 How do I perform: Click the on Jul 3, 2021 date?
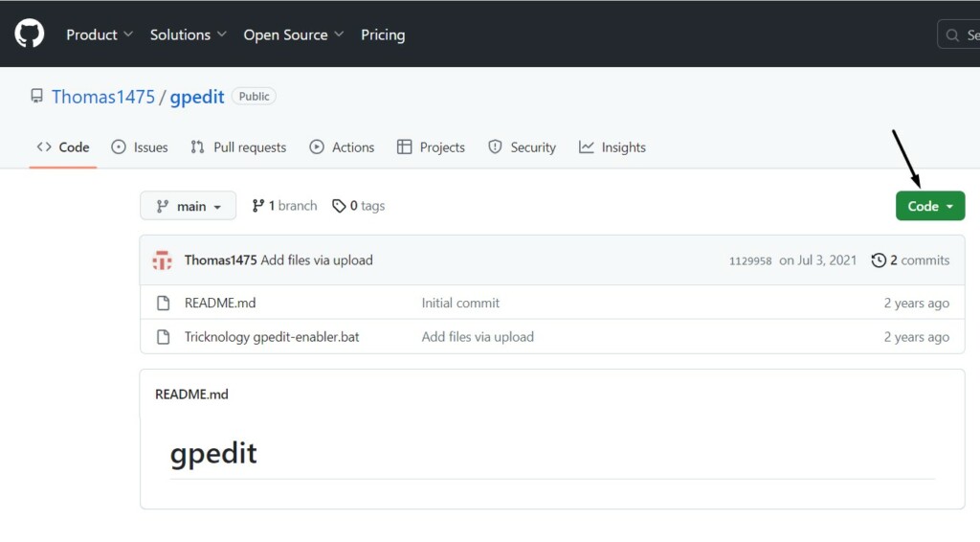coord(817,260)
